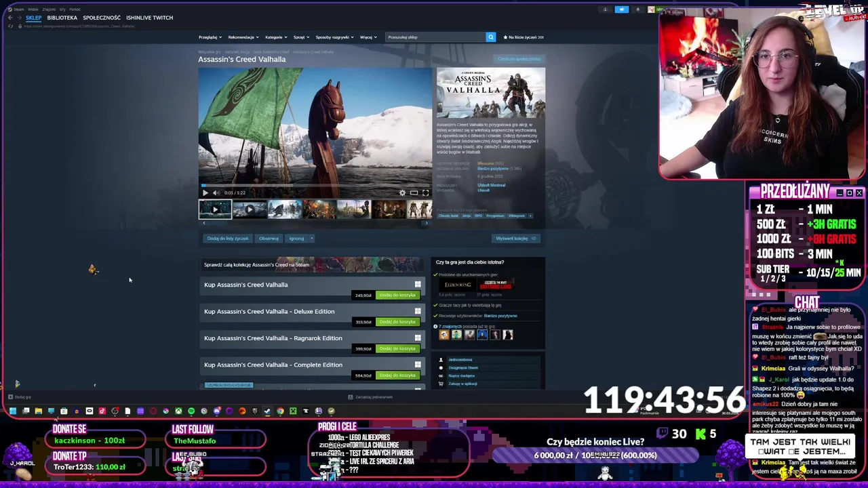Click the Obserwuj button

tap(269, 239)
